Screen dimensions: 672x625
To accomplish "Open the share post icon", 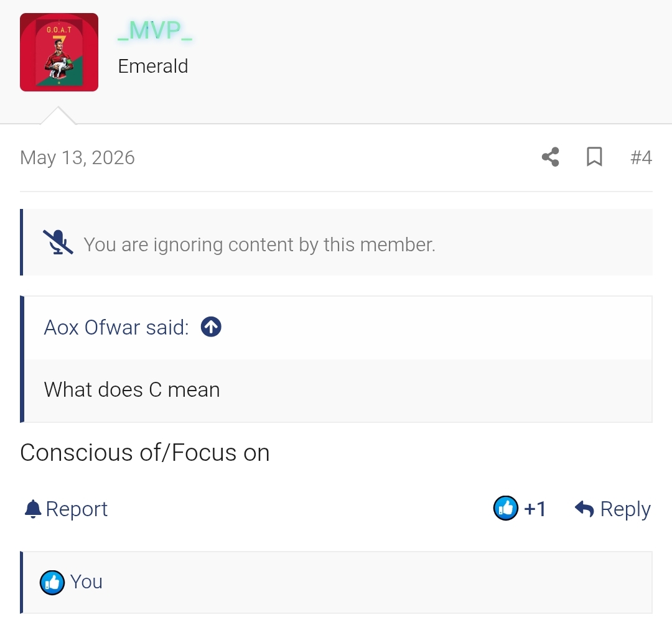I will (x=550, y=157).
